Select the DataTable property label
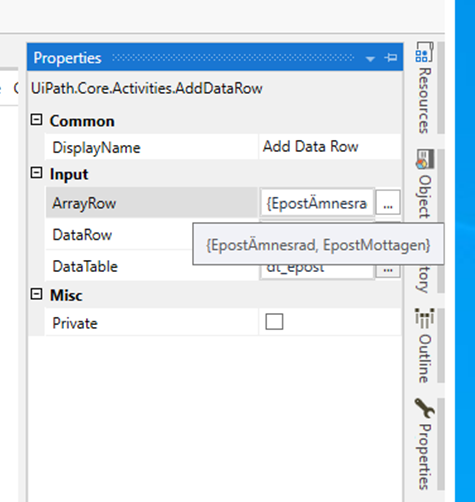The width and height of the screenshot is (475, 502). (85, 267)
